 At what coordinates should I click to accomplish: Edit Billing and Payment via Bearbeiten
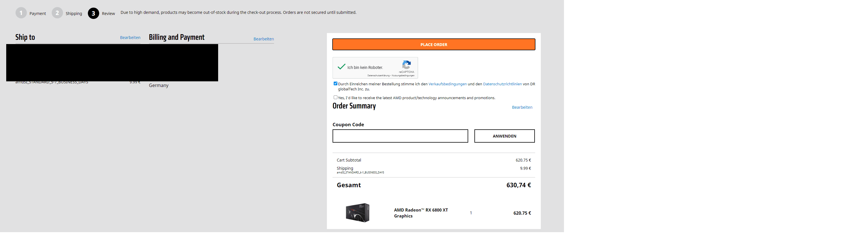click(x=264, y=39)
